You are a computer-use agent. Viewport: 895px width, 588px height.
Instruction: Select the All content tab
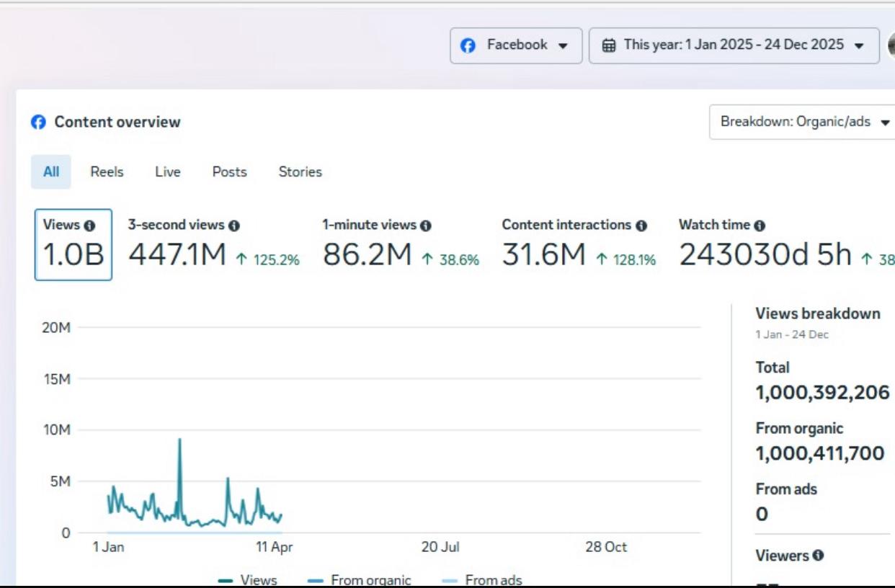pyautogui.click(x=51, y=172)
